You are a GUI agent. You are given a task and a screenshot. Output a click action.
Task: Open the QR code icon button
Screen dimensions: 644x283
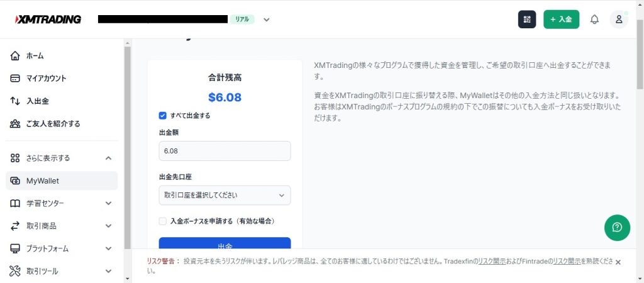(527, 19)
